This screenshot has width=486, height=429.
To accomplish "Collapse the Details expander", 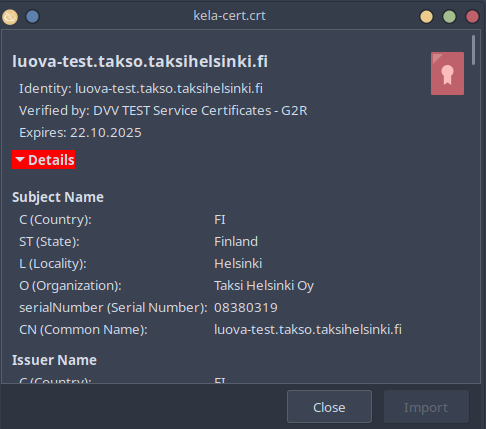I will click(44, 160).
